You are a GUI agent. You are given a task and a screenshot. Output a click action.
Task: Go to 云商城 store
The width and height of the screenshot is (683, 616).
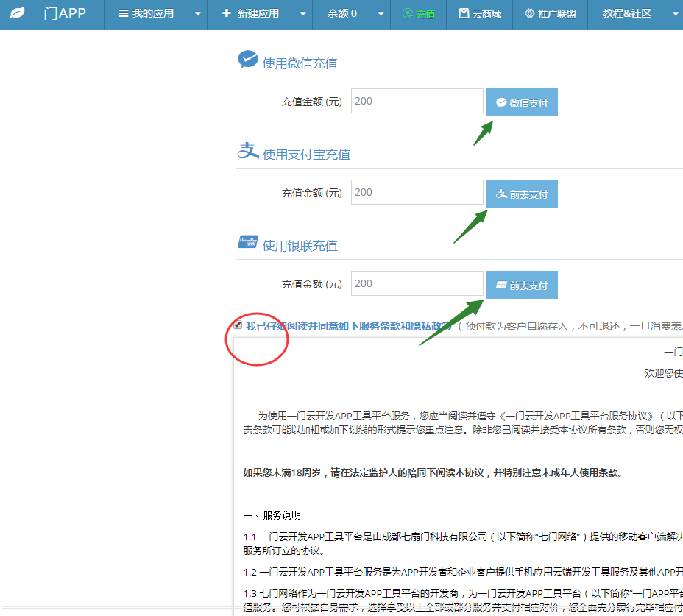click(480, 14)
